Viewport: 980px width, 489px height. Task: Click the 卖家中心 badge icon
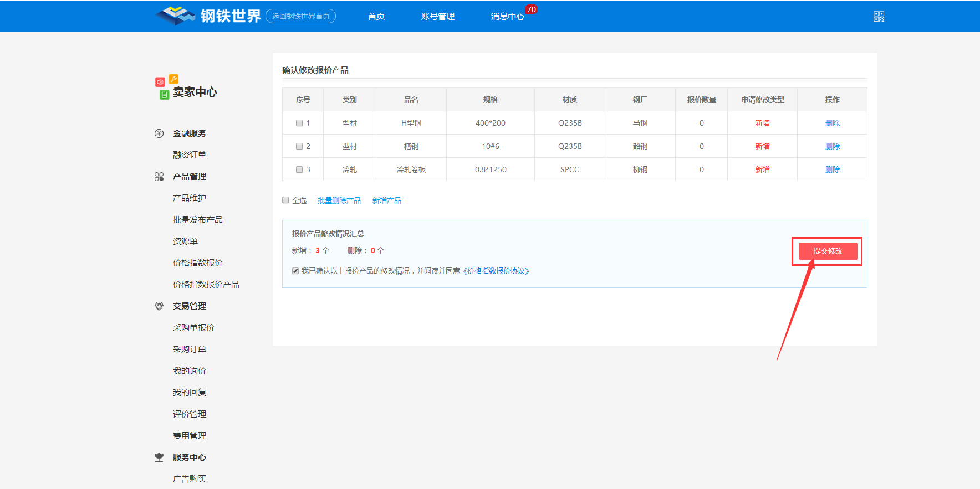166,87
